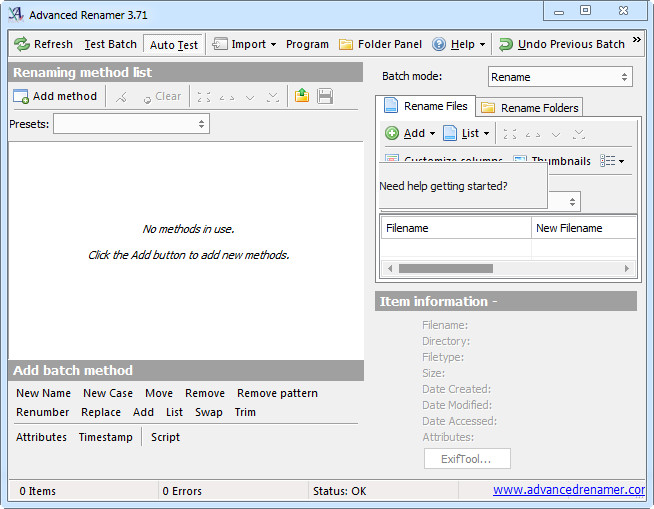Click the load presets folder icon
Screen dimensions: 654x509
302,96
